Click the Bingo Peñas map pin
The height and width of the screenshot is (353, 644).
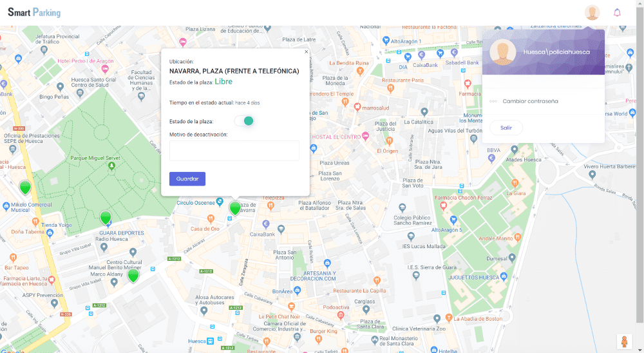click(61, 87)
